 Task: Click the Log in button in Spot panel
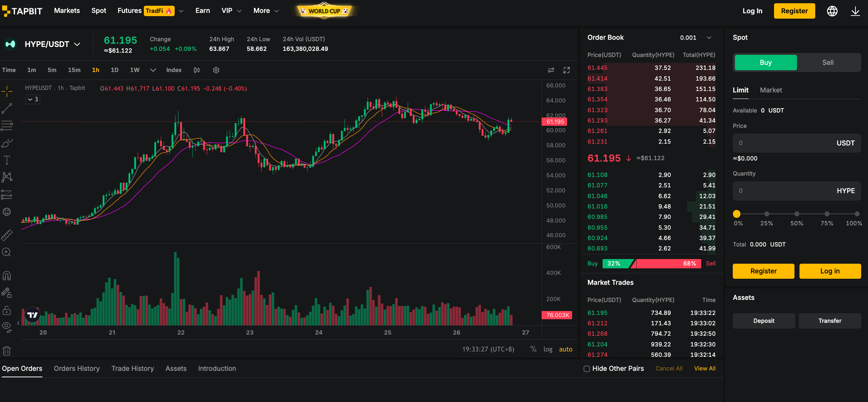830,271
